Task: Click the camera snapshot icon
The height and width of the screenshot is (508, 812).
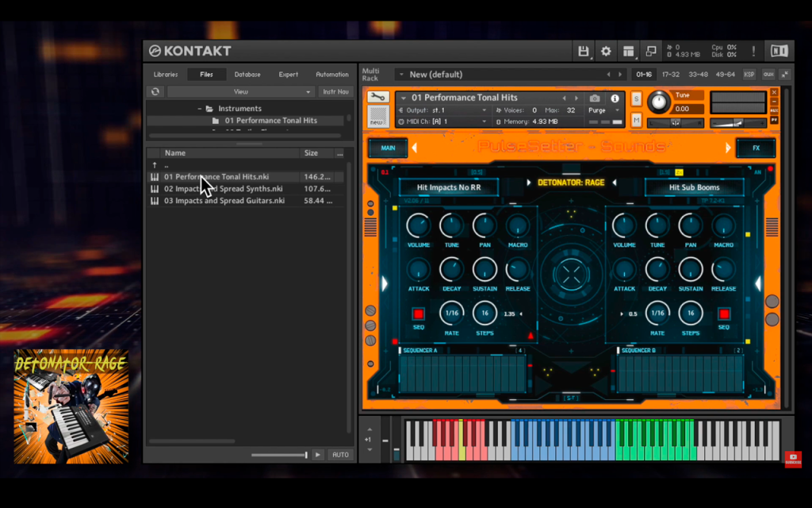Action: tap(595, 98)
